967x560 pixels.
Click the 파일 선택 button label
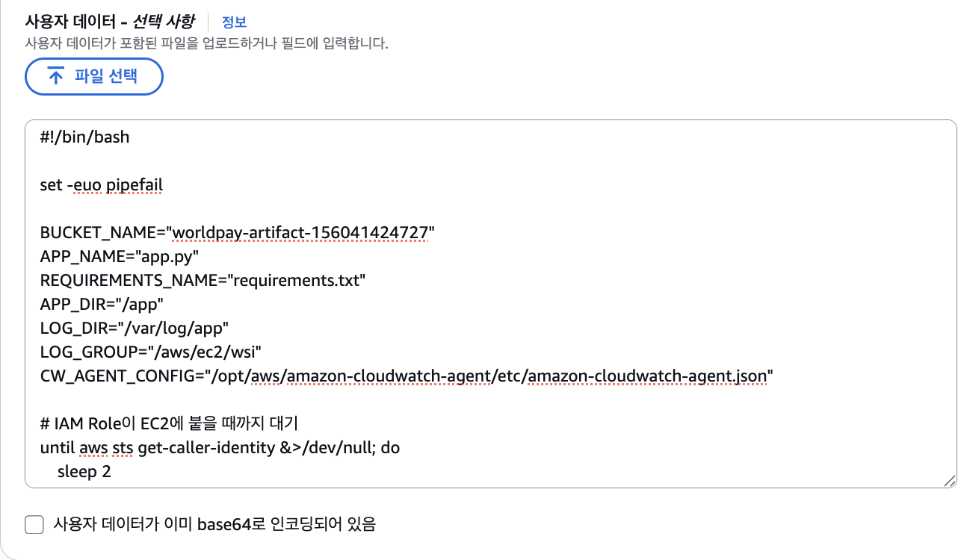tap(106, 76)
